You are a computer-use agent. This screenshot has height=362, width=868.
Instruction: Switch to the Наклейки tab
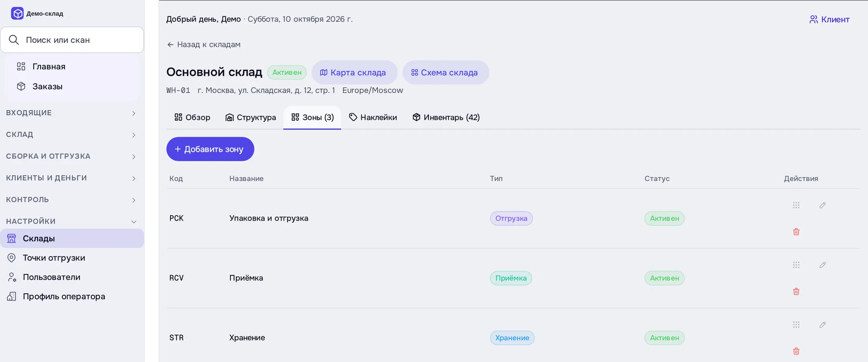[373, 117]
